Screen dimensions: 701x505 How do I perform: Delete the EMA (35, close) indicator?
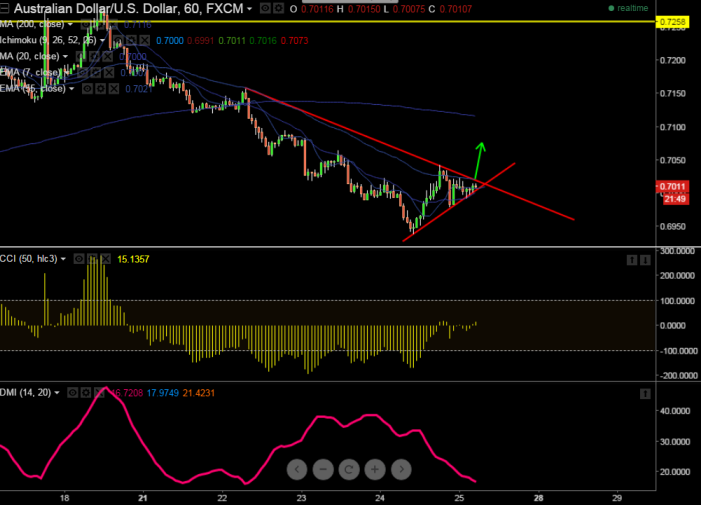(x=114, y=88)
